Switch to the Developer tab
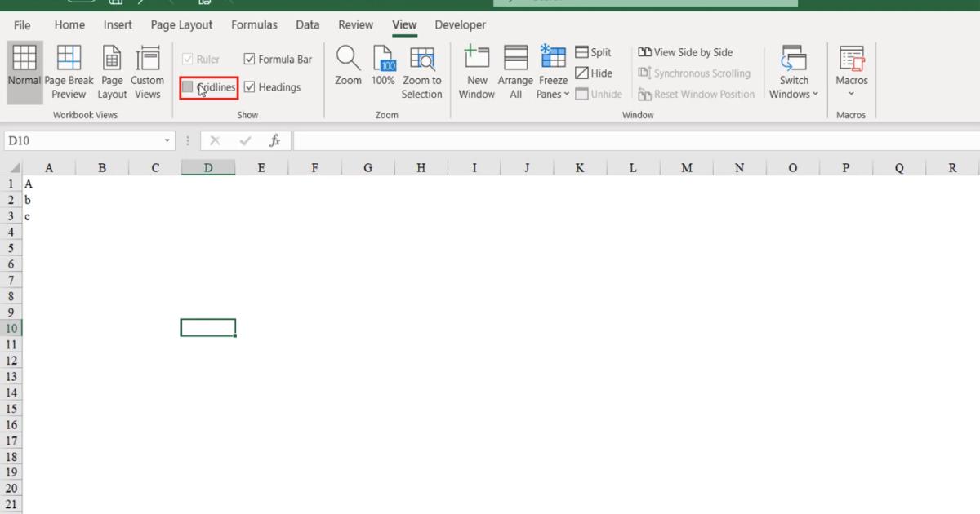The image size is (980, 514). click(x=460, y=24)
